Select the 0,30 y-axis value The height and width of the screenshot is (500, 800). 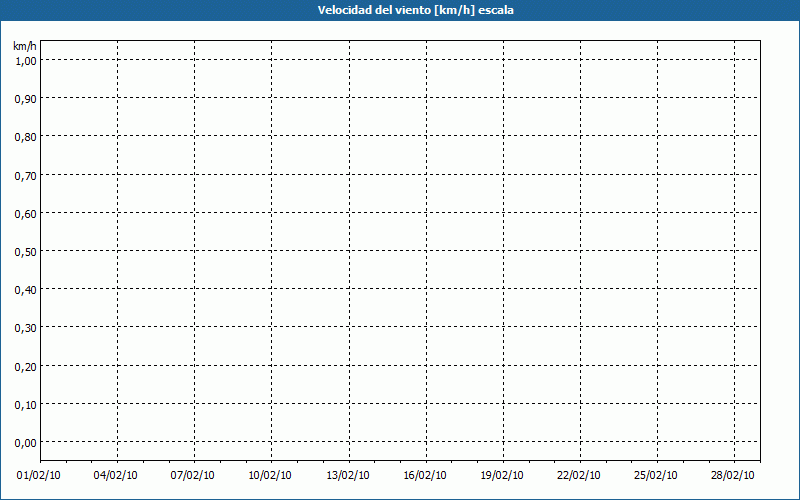tap(26, 328)
